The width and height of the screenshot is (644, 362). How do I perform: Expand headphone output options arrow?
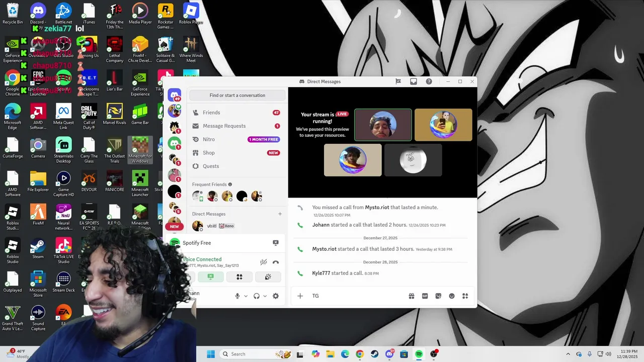pos(265,296)
